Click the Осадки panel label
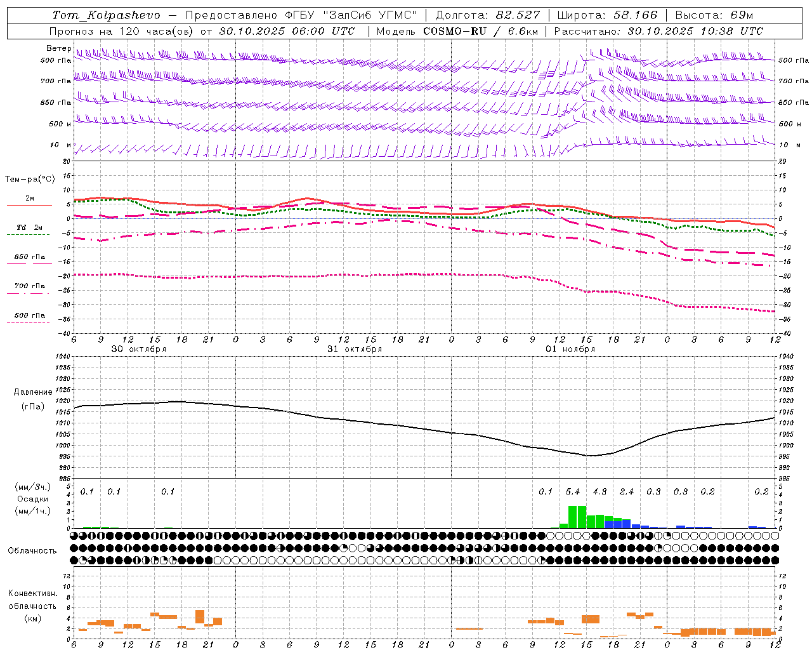This screenshot has width=812, height=650. click(33, 499)
